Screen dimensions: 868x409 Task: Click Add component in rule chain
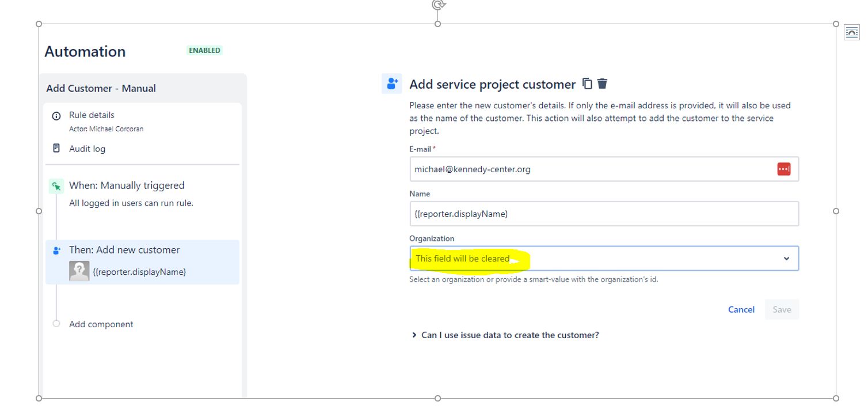(101, 324)
